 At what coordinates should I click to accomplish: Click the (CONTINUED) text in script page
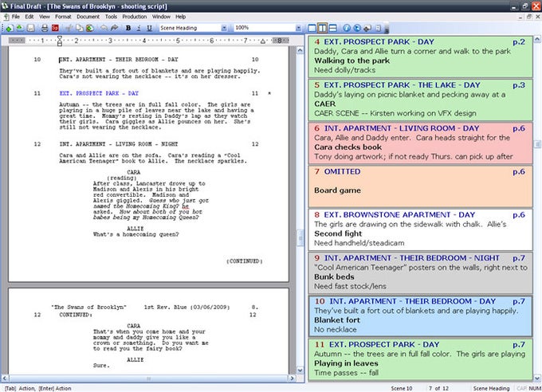[x=245, y=261]
